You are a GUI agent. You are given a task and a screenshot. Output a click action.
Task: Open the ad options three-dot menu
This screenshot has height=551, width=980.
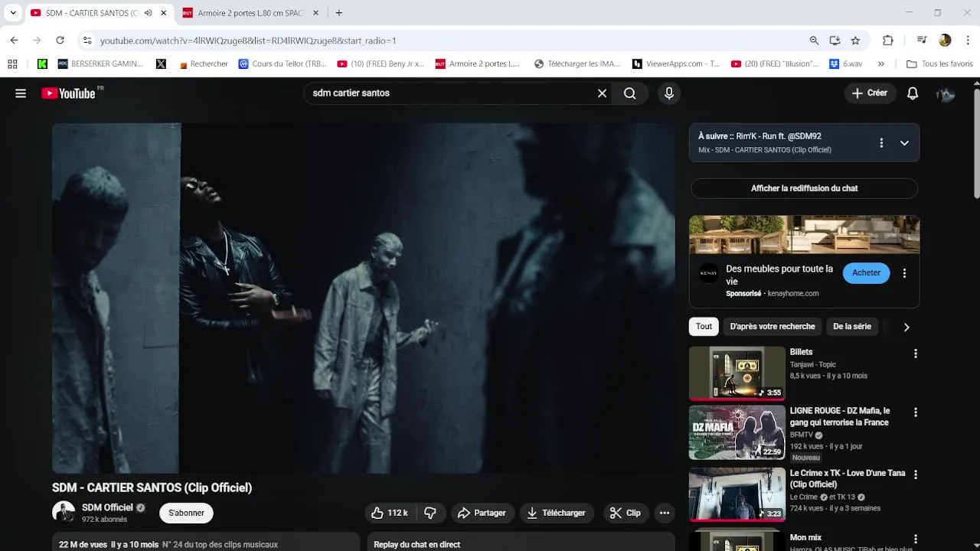pos(904,273)
